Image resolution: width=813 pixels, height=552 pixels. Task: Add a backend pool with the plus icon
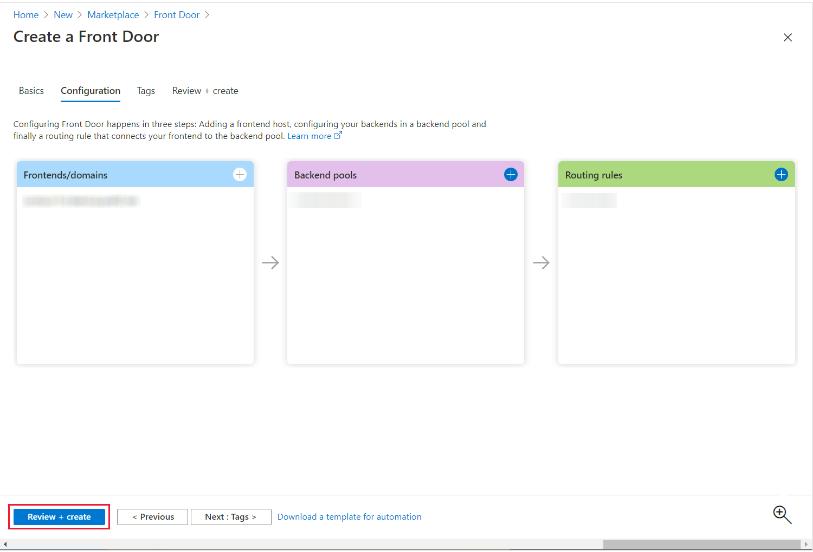pyautogui.click(x=511, y=174)
